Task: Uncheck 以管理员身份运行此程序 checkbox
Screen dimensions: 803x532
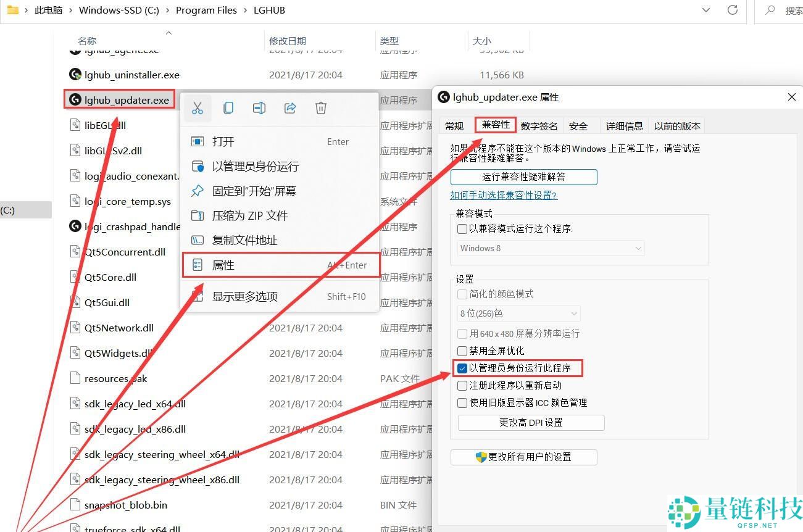Action: click(x=462, y=368)
